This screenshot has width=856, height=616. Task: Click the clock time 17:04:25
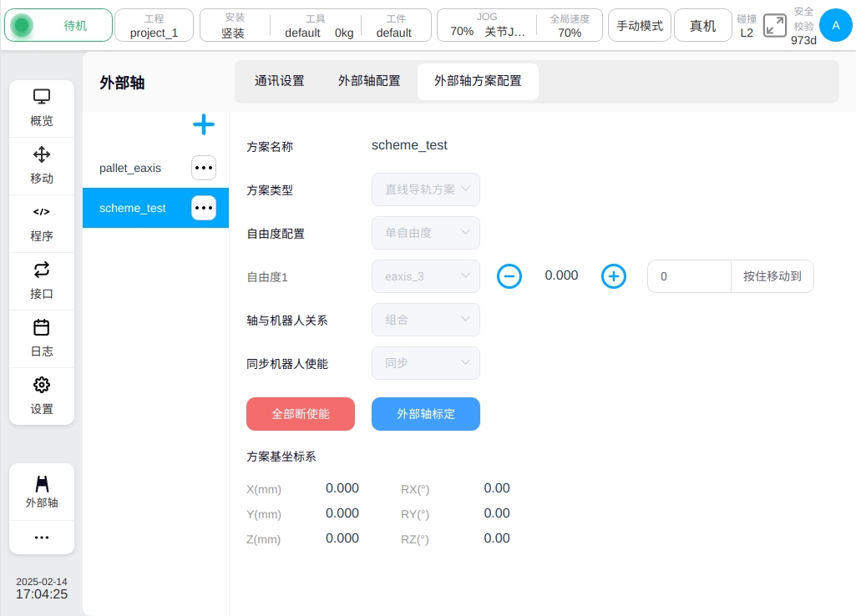click(x=42, y=594)
